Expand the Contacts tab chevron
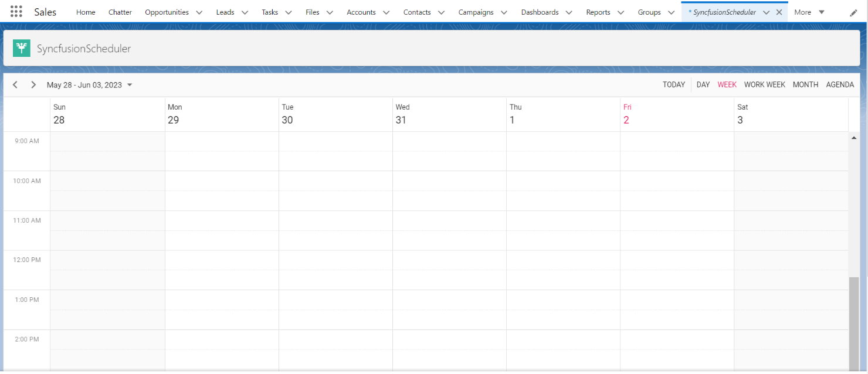 click(441, 12)
